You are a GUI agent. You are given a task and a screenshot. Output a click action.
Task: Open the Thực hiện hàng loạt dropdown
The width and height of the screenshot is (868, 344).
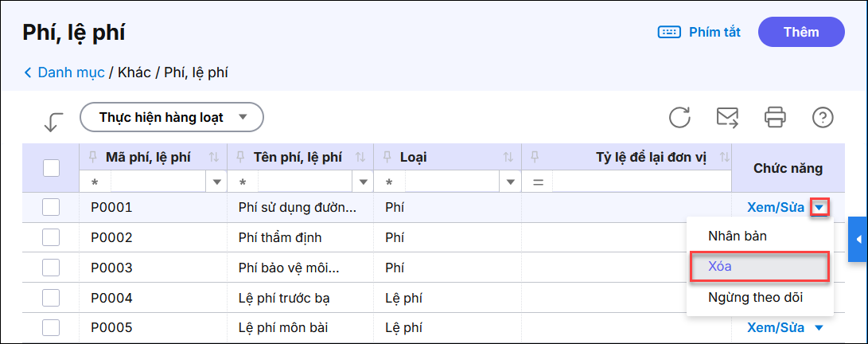point(171,118)
